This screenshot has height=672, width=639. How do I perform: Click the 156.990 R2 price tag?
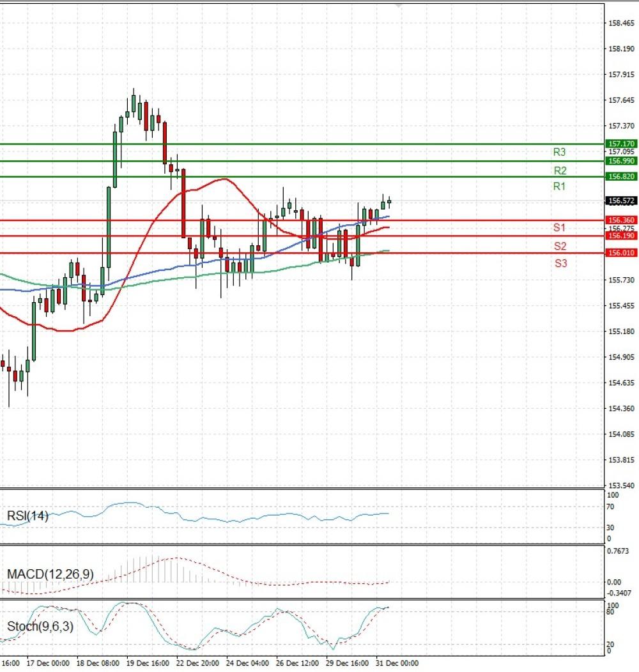621,161
